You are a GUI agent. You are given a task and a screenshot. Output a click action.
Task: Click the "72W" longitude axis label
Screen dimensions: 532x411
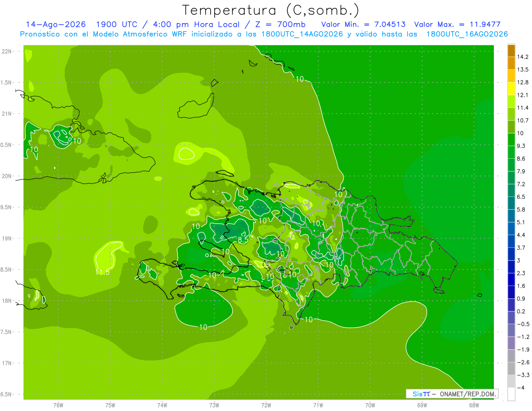[x=266, y=405]
